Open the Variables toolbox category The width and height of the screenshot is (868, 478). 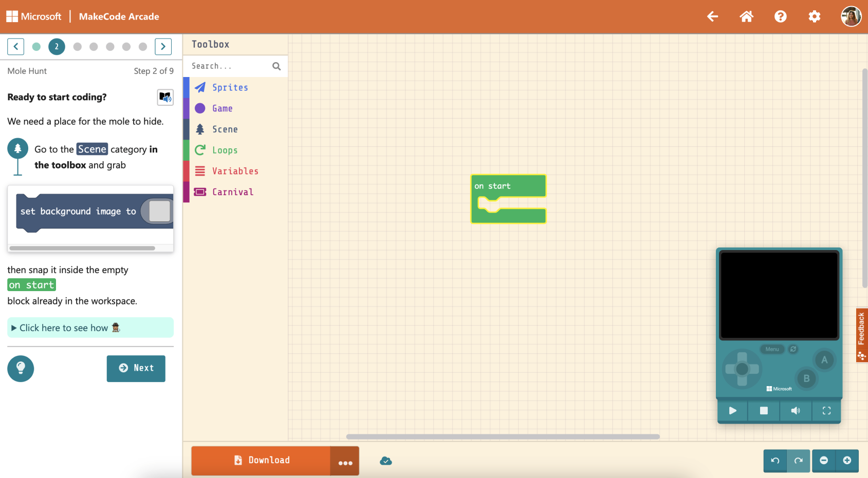pyautogui.click(x=235, y=171)
